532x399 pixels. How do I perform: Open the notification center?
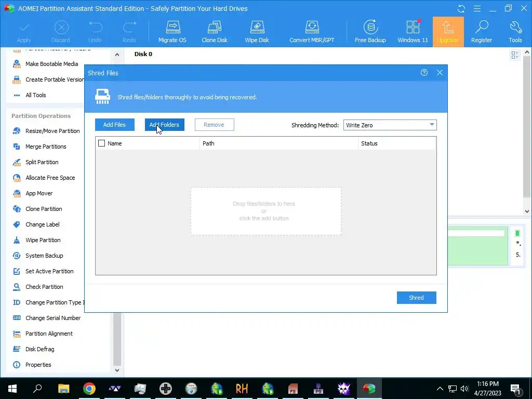tap(516, 389)
